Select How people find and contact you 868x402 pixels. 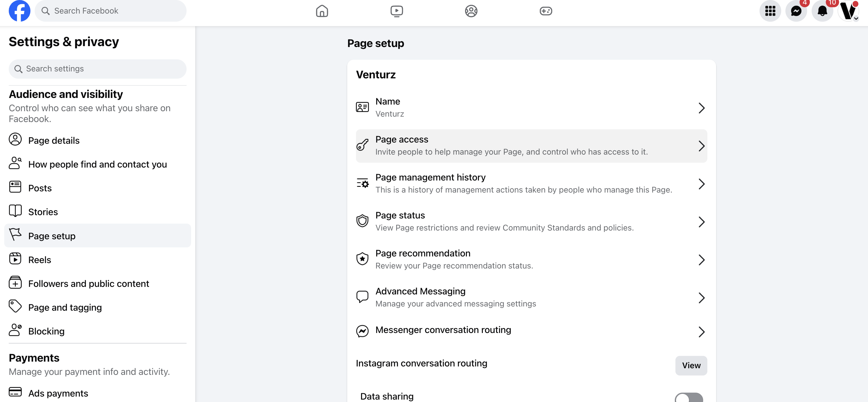[x=97, y=164]
